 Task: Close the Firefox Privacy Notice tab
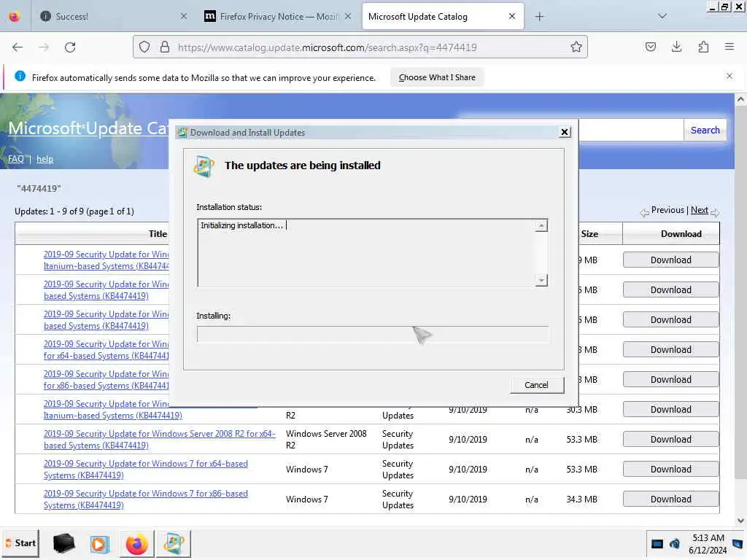click(x=348, y=17)
